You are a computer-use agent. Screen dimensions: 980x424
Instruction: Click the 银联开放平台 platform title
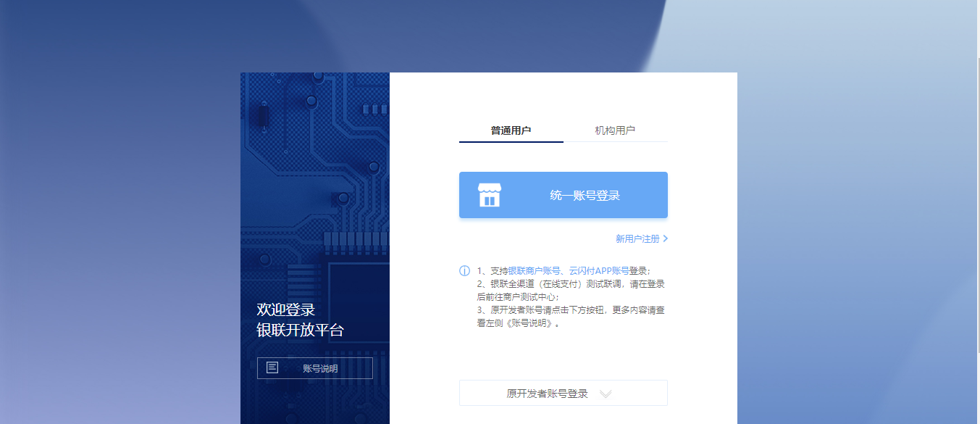(300, 331)
